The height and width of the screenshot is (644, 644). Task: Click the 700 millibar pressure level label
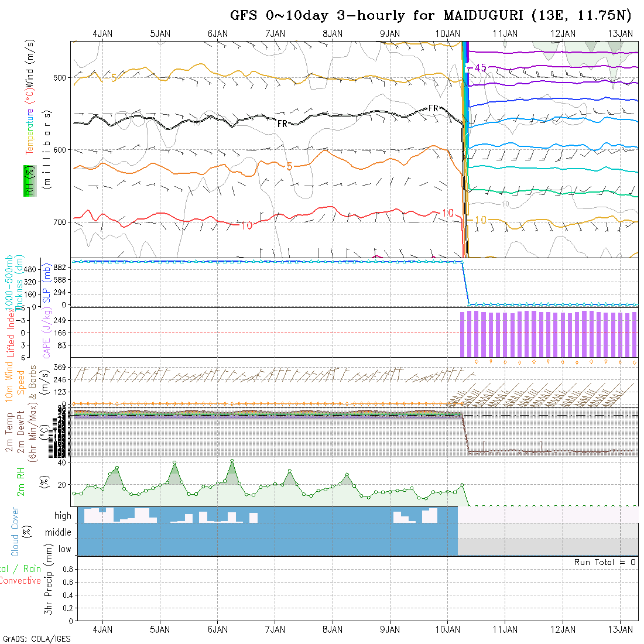60,222
